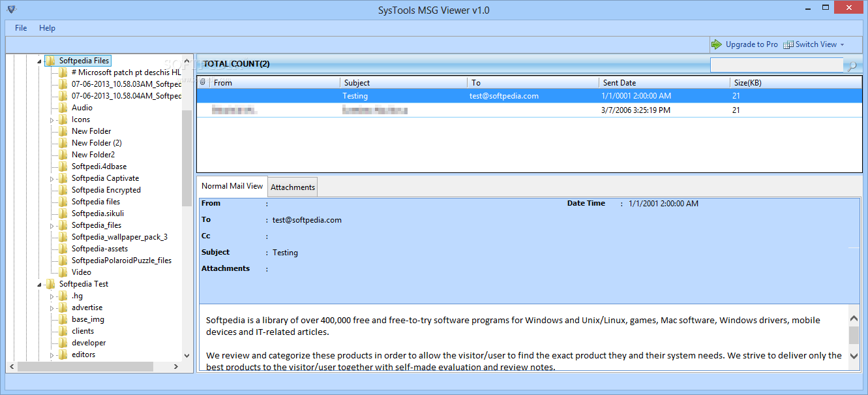Click the folder tree horizontal scrollbar thumb
Screen dimensions: 868x395
click(x=85, y=367)
